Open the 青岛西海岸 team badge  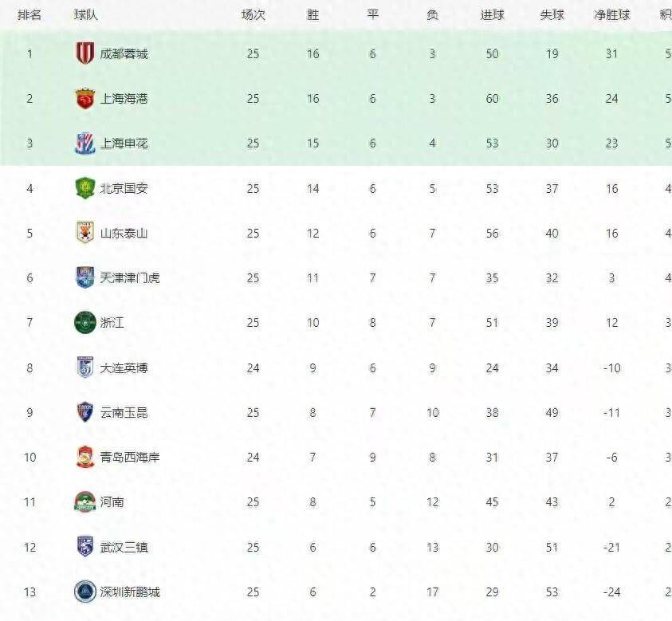(84, 457)
